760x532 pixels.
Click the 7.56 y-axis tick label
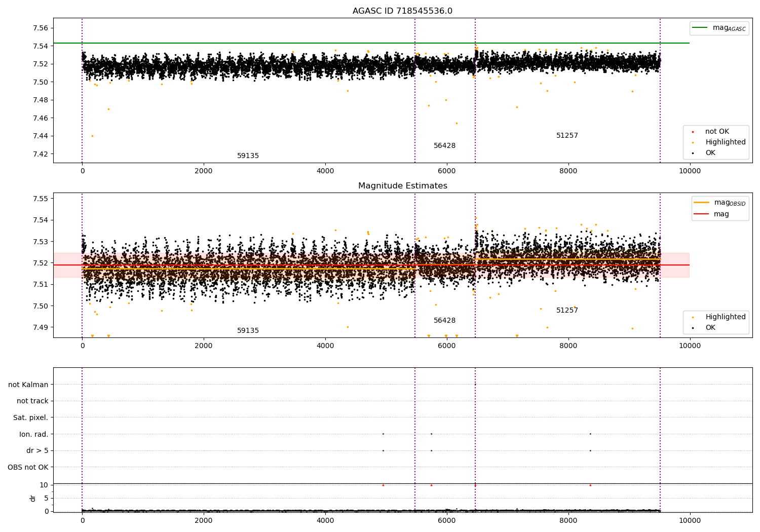pyautogui.click(x=40, y=28)
